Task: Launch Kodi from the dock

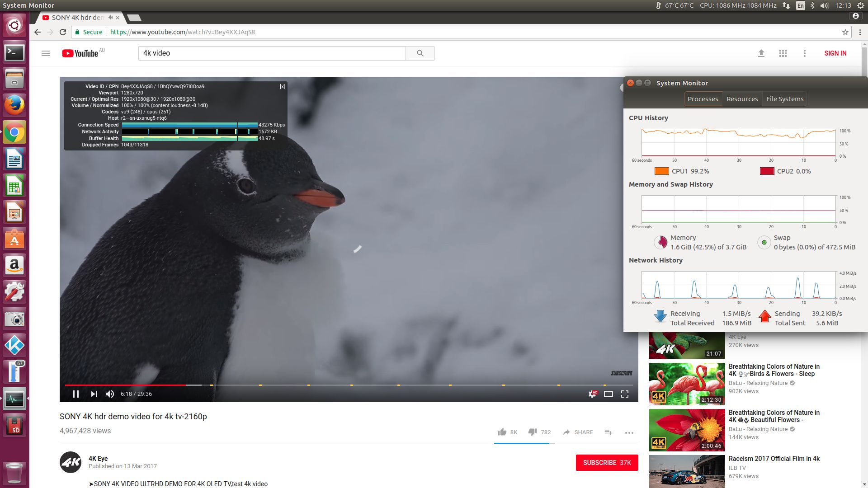Action: coord(14,346)
